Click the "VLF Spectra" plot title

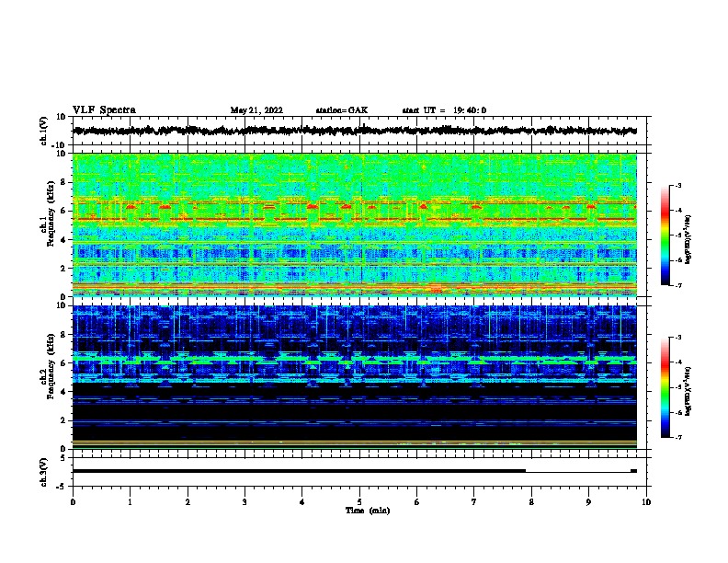[x=104, y=110]
